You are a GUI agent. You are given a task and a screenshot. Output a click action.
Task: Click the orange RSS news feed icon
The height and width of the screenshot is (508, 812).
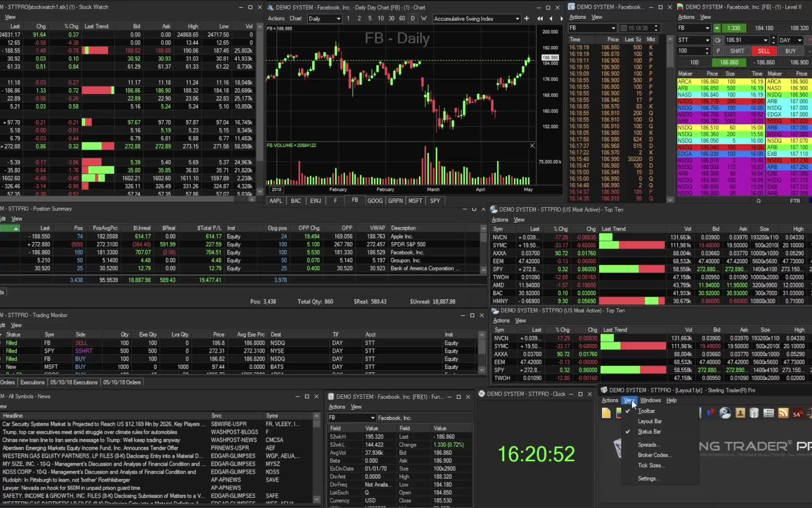783,413
